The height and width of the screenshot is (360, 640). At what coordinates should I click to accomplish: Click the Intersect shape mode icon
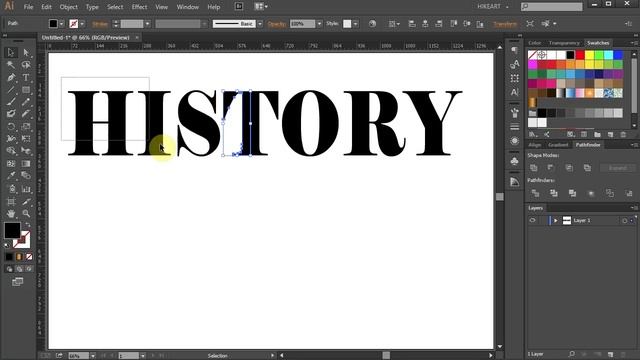[569, 168]
